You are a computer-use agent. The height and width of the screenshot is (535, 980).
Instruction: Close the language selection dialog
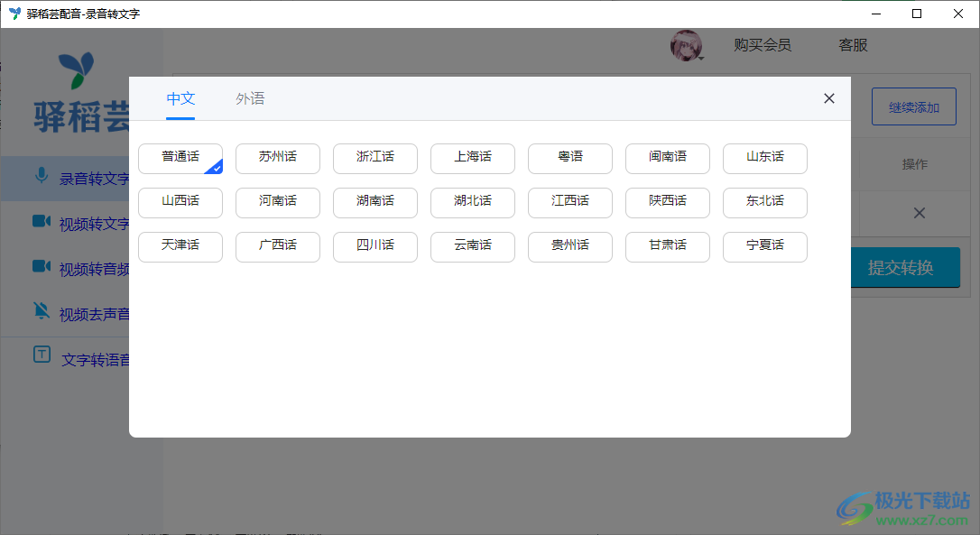(x=828, y=98)
